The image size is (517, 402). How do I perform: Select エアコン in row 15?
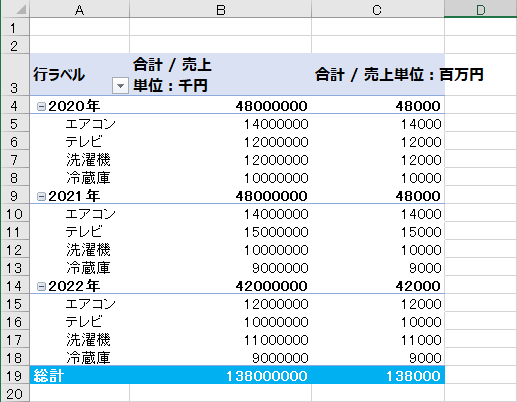pyautogui.click(x=90, y=304)
